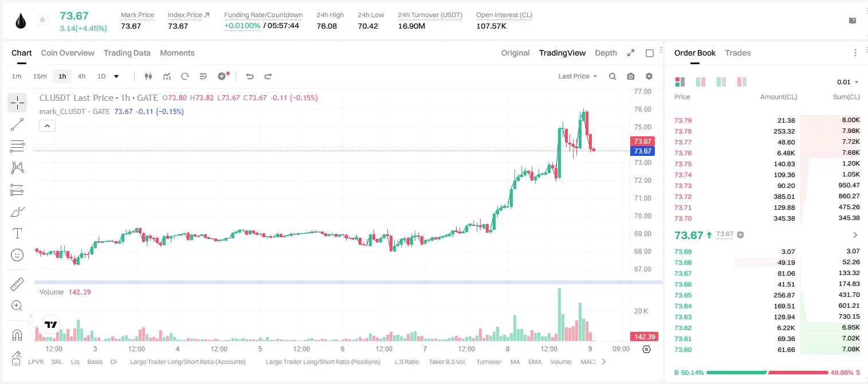
Task: Expand the Last Price dropdown
Action: point(578,76)
